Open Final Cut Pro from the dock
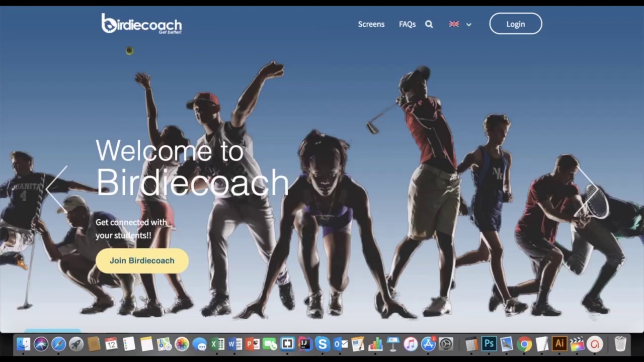 pyautogui.click(x=577, y=344)
